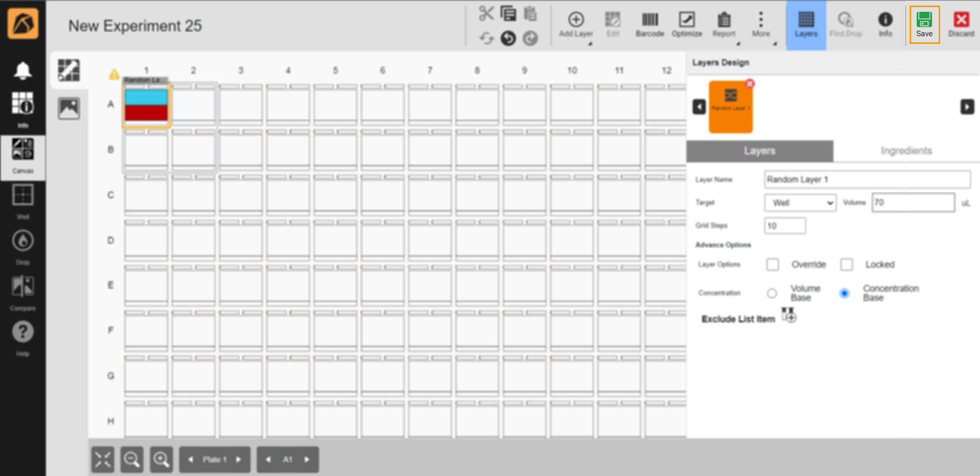Open the Info toolbar button
The image size is (980, 476).
(x=885, y=25)
